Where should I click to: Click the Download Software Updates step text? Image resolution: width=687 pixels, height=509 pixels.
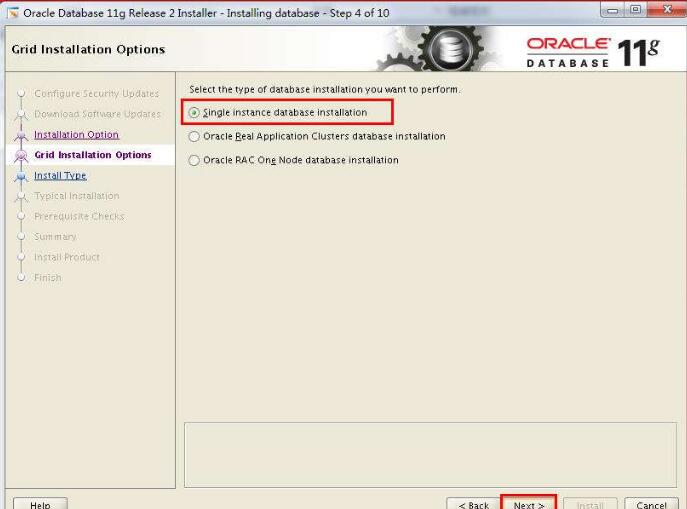pos(97,114)
